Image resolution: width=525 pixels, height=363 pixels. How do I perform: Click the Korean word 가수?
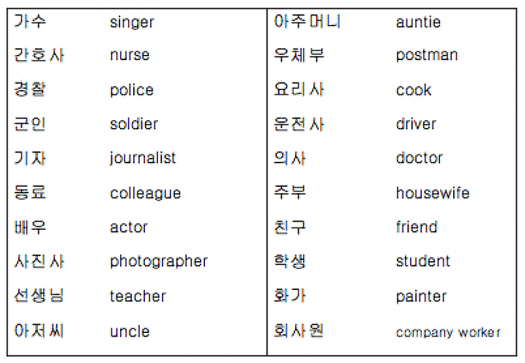coord(30,21)
